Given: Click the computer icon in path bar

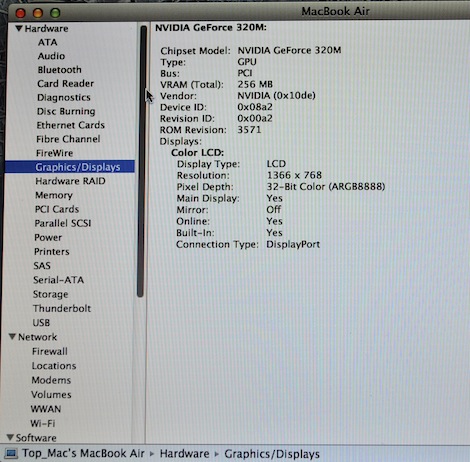Looking at the screenshot, I should pyautogui.click(x=11, y=454).
